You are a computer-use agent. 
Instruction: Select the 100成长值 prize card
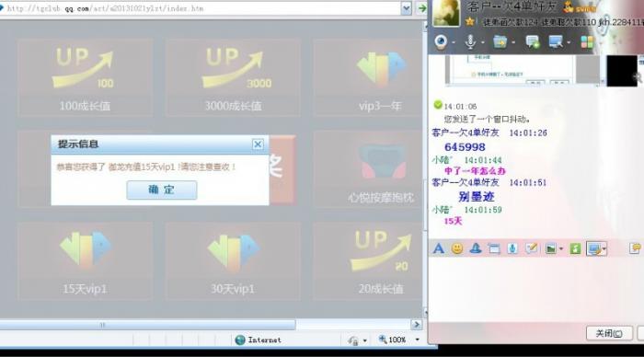(85, 77)
